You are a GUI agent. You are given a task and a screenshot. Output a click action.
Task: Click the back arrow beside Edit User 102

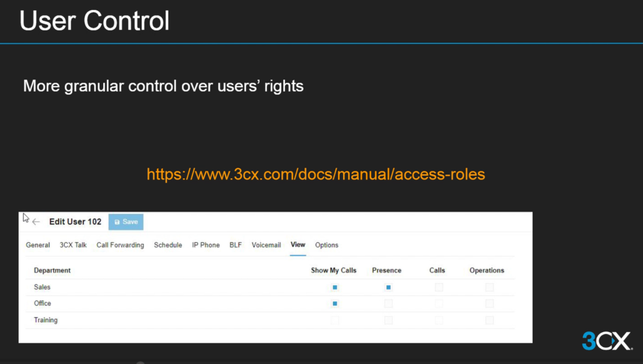[x=36, y=222]
